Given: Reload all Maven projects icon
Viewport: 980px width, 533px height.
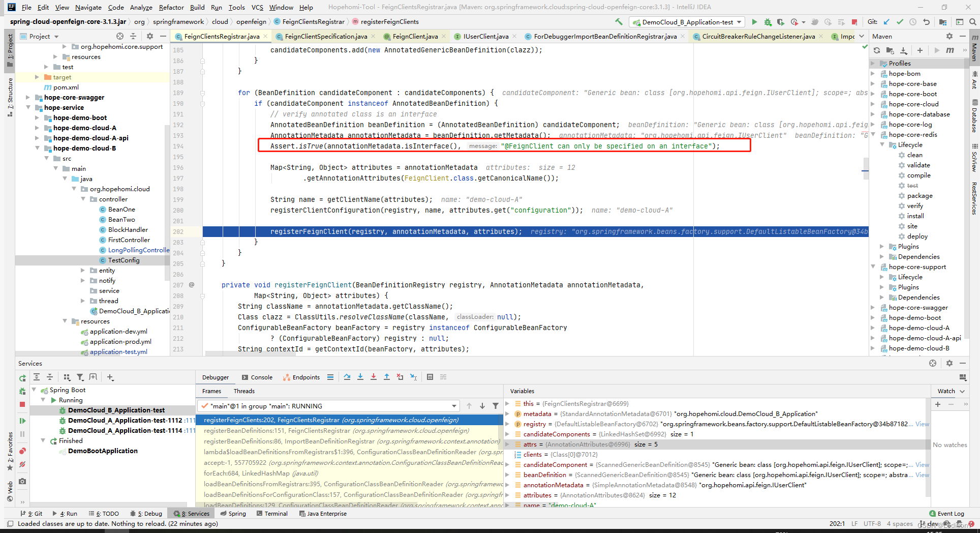Looking at the screenshot, I should tap(877, 50).
